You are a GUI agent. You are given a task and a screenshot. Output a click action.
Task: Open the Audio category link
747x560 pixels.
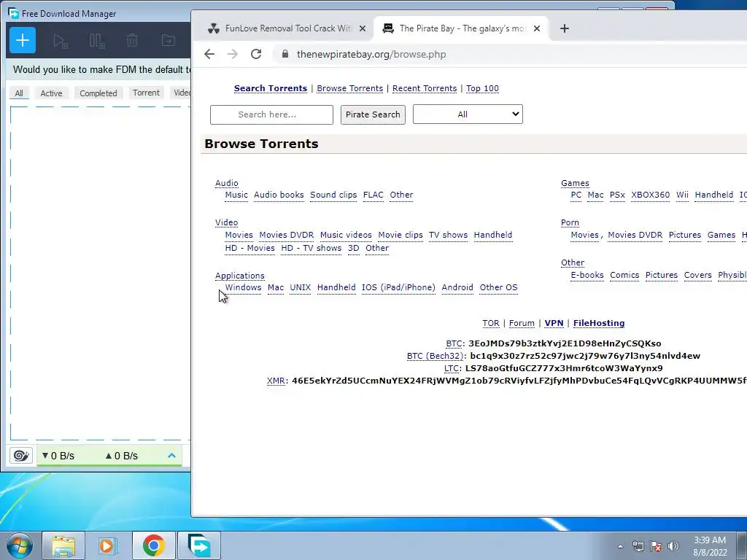click(x=227, y=183)
